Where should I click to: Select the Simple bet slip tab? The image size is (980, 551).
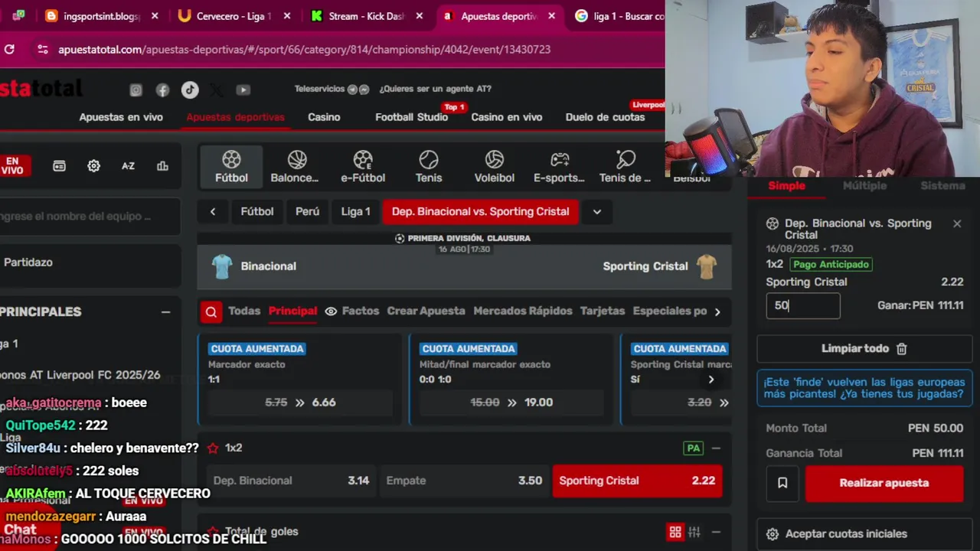(x=787, y=186)
